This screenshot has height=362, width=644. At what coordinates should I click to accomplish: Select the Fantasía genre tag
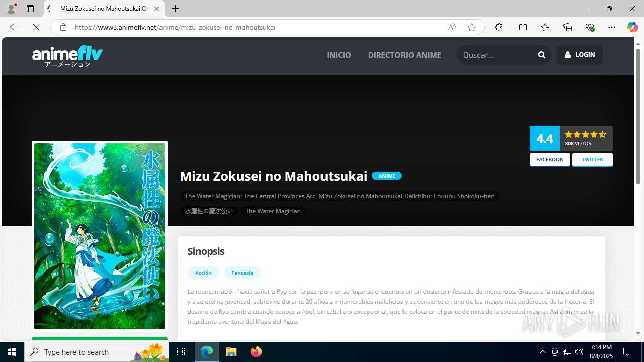click(242, 273)
